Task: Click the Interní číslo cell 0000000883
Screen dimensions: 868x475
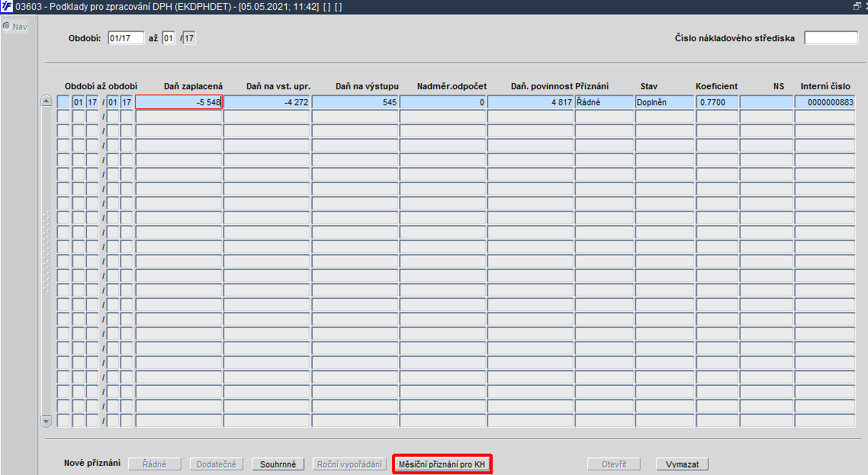Action: coord(825,102)
